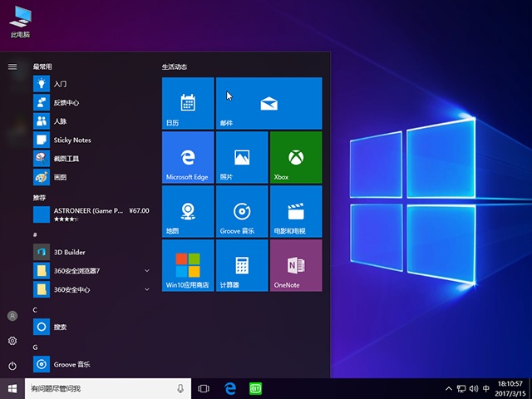Launch the Xbox tile

point(295,157)
